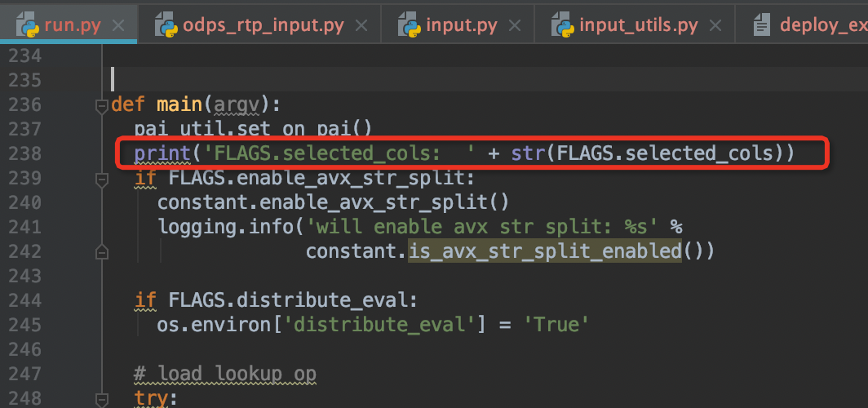Close the odps_rtp_input.py tab

tap(361, 25)
